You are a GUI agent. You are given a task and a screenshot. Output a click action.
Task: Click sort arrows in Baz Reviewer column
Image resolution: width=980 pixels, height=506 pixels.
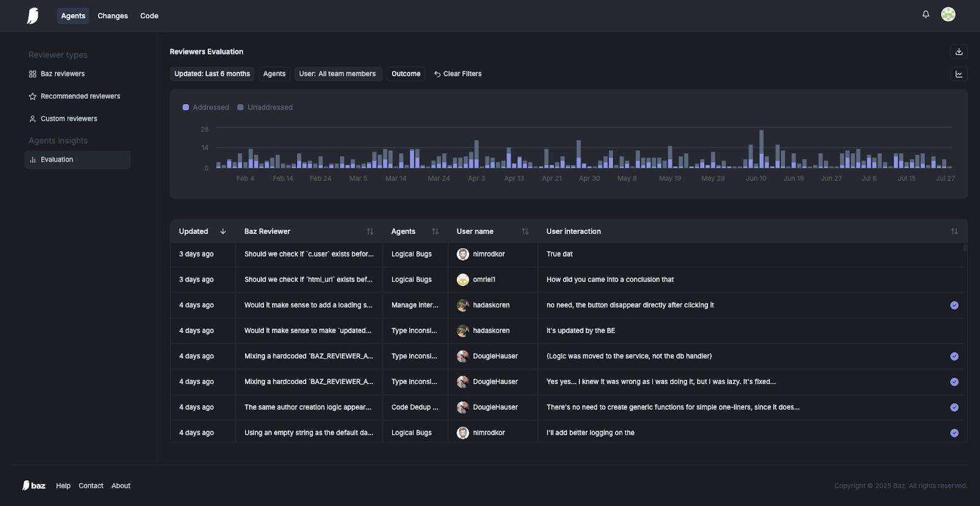pyautogui.click(x=370, y=232)
